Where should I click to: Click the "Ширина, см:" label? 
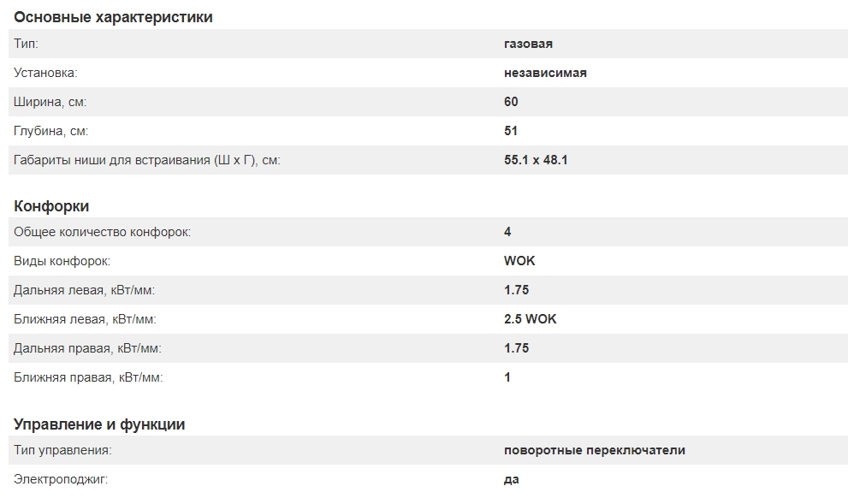coord(50,102)
